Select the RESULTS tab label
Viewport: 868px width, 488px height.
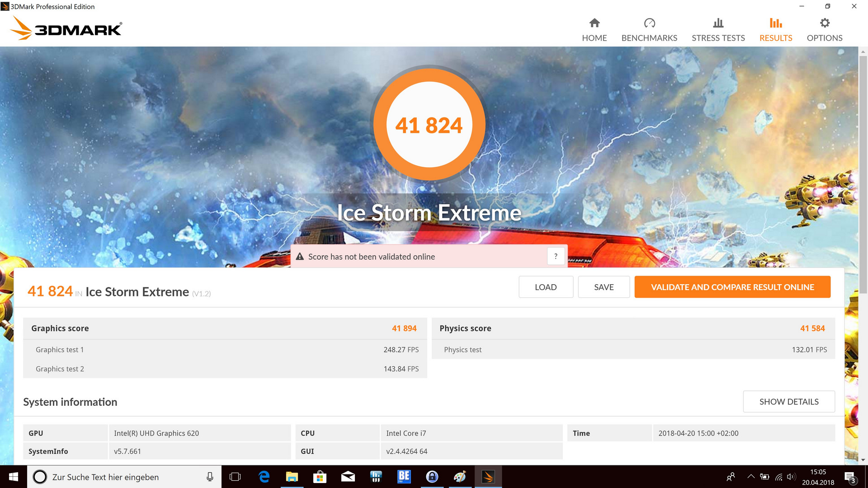point(775,38)
